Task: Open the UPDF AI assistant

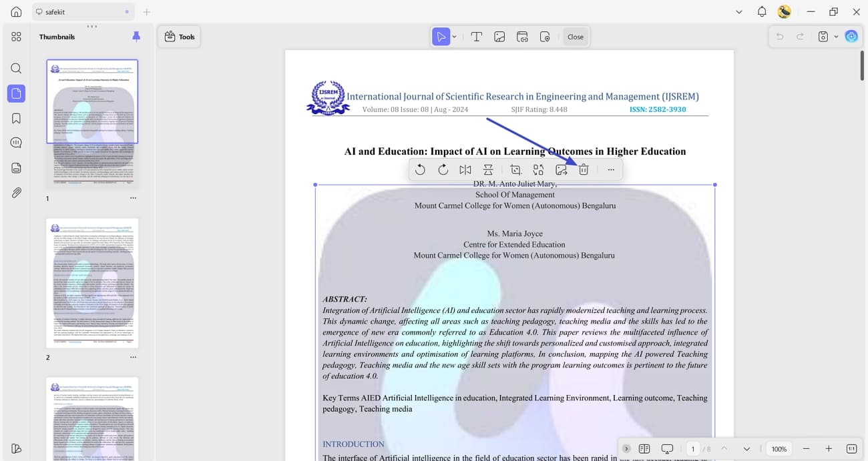Action: [851, 37]
